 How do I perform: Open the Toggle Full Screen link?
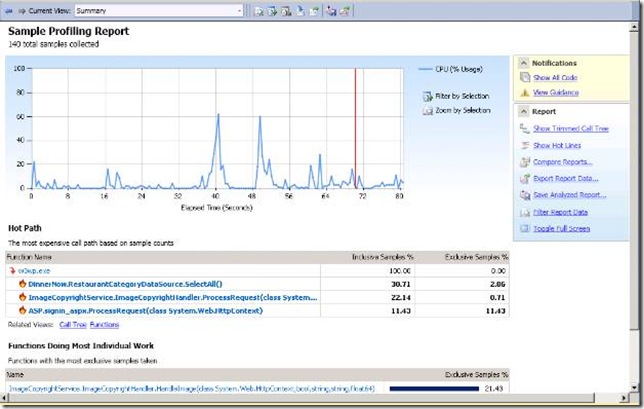(x=561, y=228)
